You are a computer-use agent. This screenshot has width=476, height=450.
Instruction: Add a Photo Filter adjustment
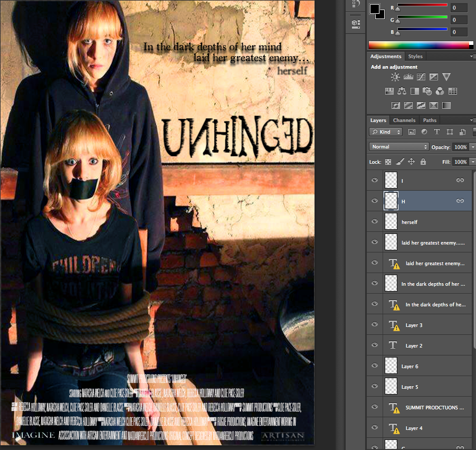pyautogui.click(x=427, y=91)
